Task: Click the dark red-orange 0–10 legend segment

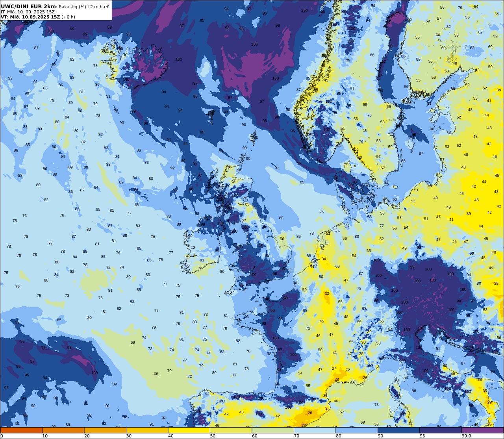Action: pos(21,430)
